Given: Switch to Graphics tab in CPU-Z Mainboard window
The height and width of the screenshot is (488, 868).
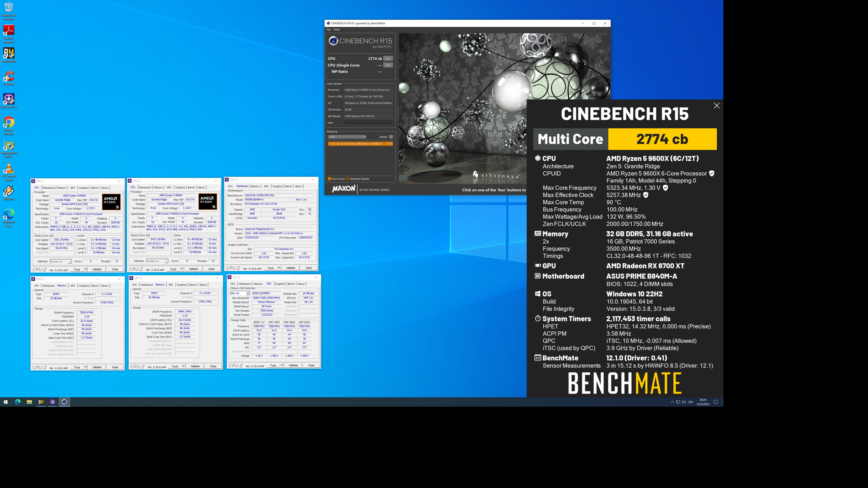Looking at the screenshot, I should [x=277, y=186].
